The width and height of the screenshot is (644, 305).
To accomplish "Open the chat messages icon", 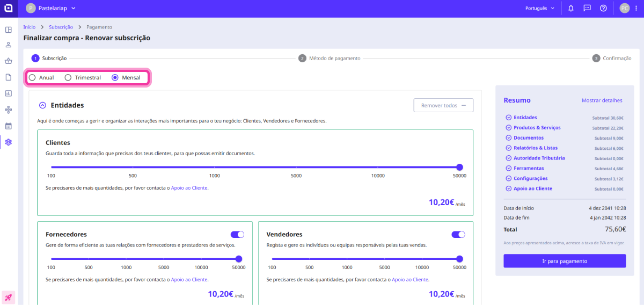I will 587,9.
